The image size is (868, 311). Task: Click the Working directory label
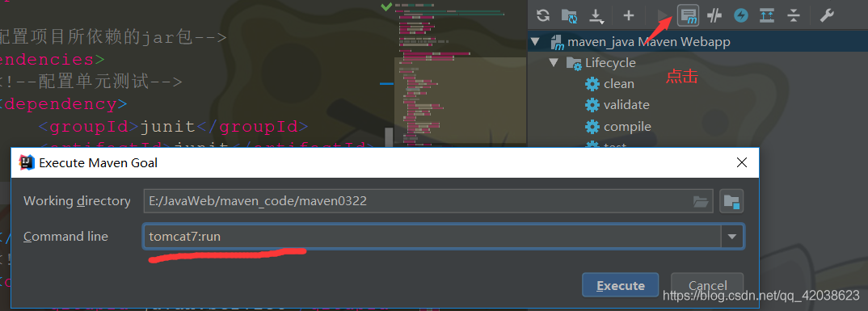77,201
